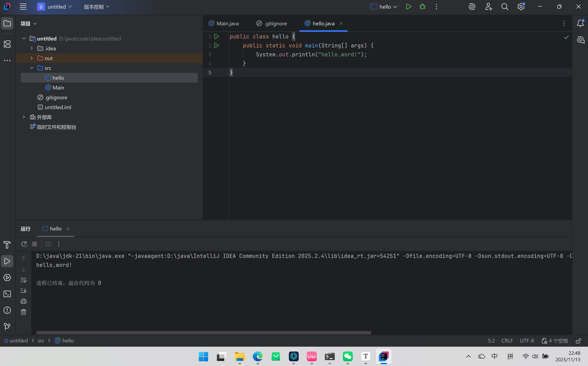Screen dimensions: 588x366
Task: Open the 版本控制 menu
Action: [96, 7]
